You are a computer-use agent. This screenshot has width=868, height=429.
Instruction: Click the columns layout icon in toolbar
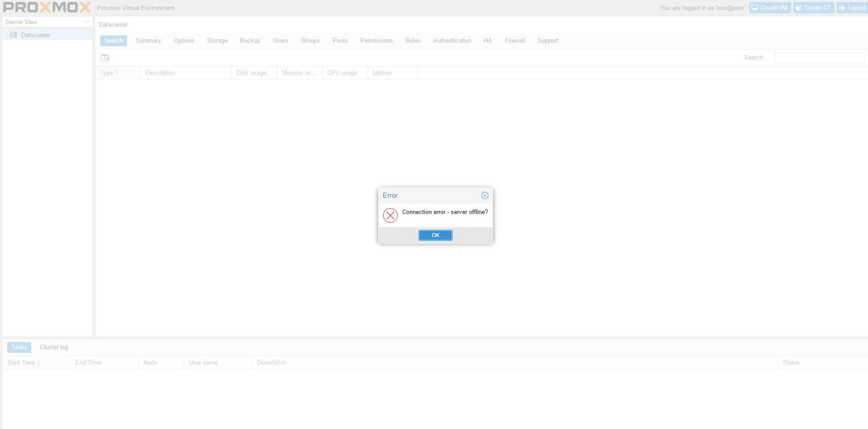(x=105, y=58)
